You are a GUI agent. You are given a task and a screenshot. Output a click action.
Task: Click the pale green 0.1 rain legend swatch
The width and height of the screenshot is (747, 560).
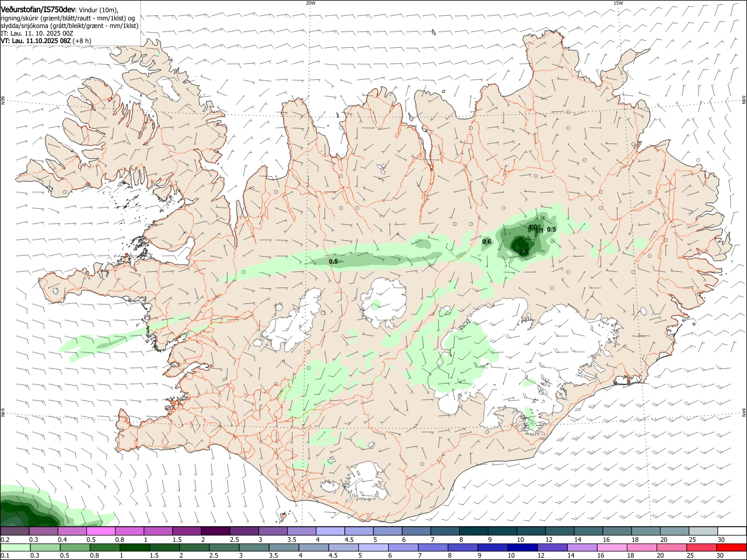(15, 547)
